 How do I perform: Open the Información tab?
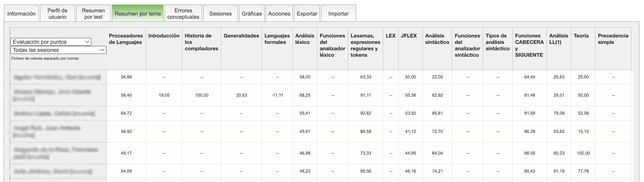(x=21, y=14)
